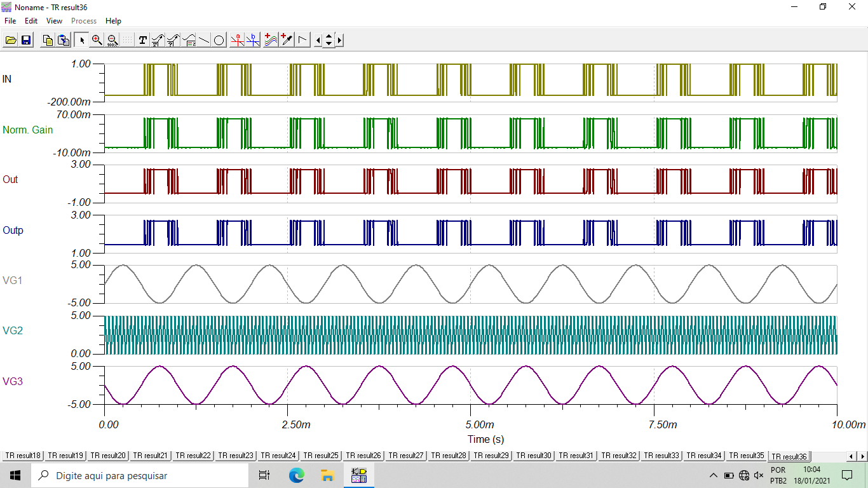
Task: Select the active TR result36 tab
Action: click(789, 456)
